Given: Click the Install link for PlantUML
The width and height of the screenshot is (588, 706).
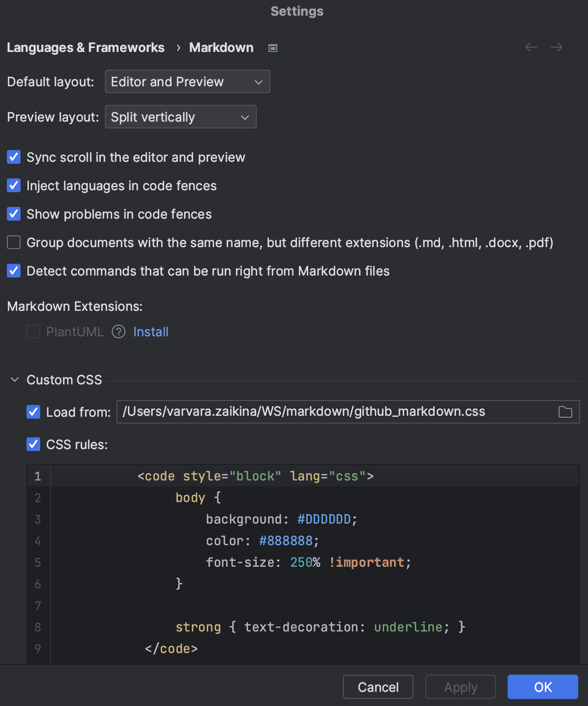Looking at the screenshot, I should pos(150,332).
